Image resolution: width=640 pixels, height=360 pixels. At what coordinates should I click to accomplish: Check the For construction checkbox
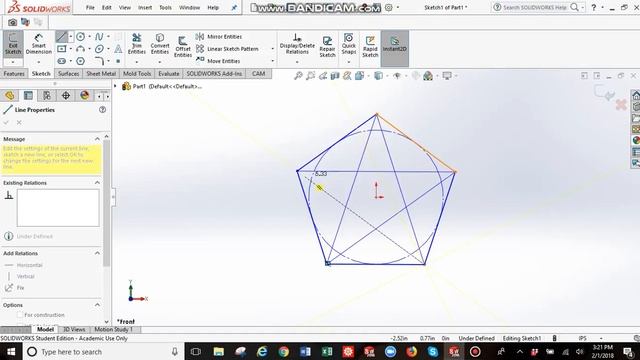(20, 315)
